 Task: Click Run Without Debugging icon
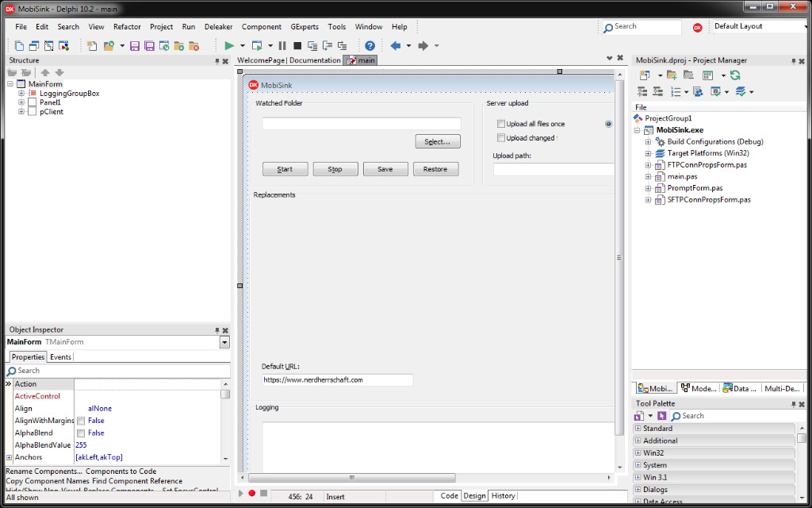coord(257,45)
